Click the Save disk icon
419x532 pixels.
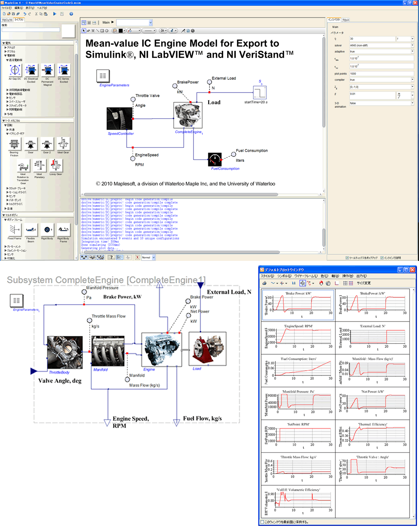13,14
